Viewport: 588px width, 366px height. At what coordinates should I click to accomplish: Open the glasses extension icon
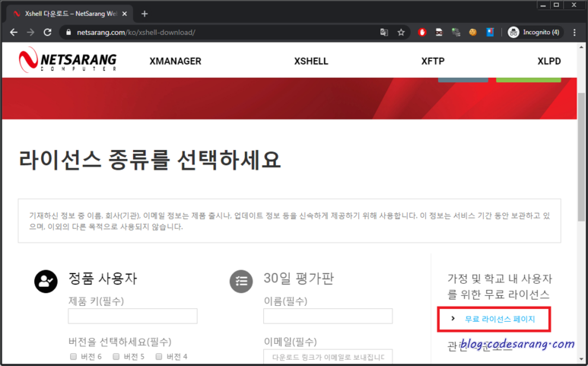439,32
